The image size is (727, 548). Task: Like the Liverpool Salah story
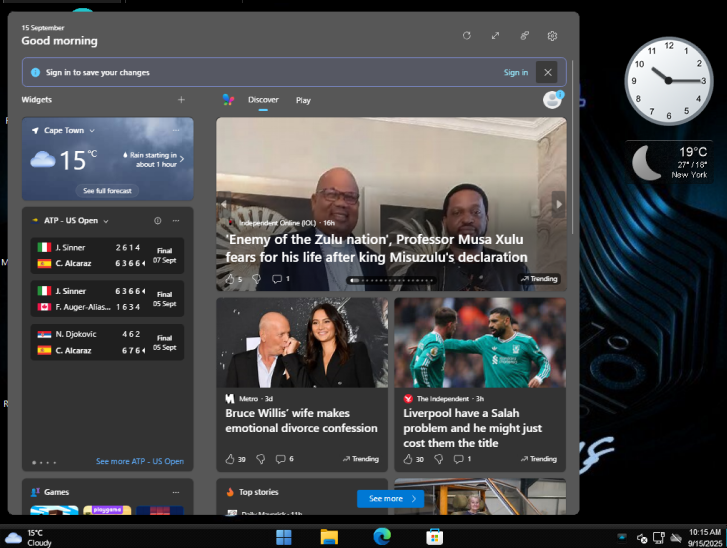coord(408,459)
